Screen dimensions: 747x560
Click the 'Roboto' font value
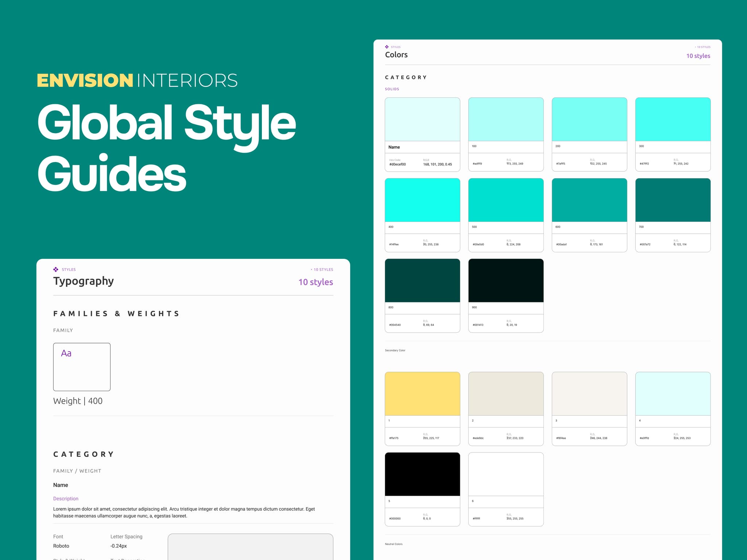click(x=61, y=546)
